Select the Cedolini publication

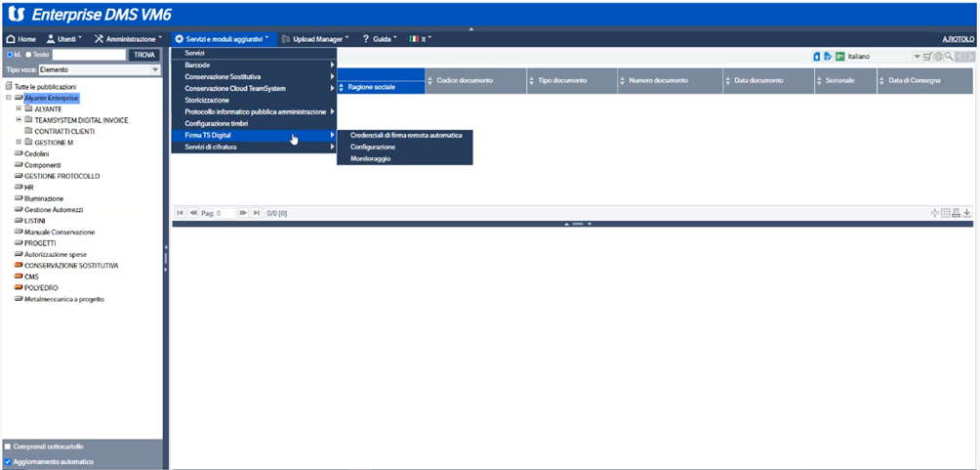[37, 154]
